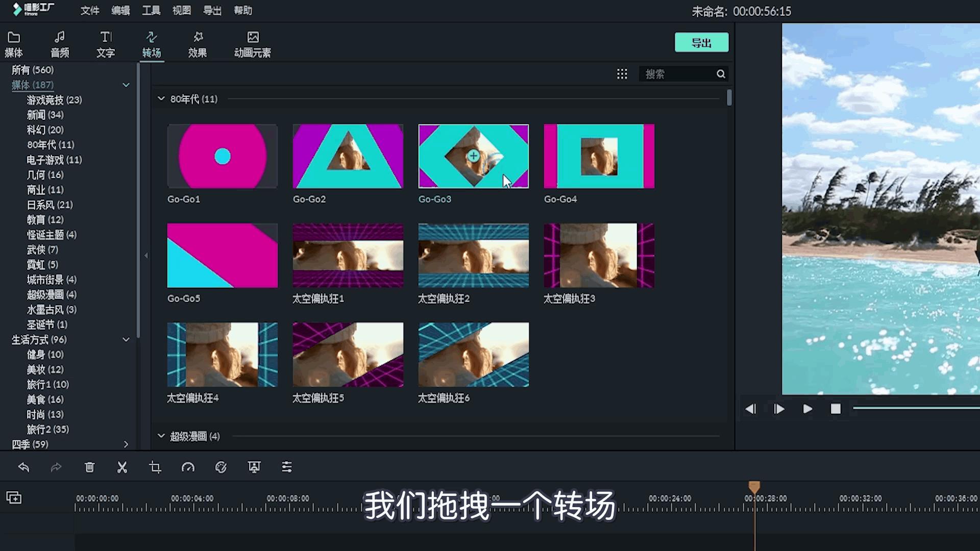Select the Media panel icon
Screen dimensions: 980x551
[x=13, y=43]
